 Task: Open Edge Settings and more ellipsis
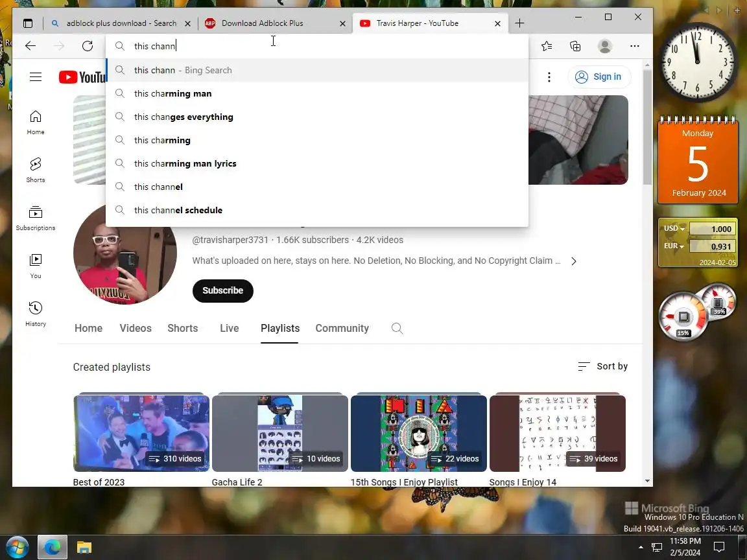pos(635,46)
